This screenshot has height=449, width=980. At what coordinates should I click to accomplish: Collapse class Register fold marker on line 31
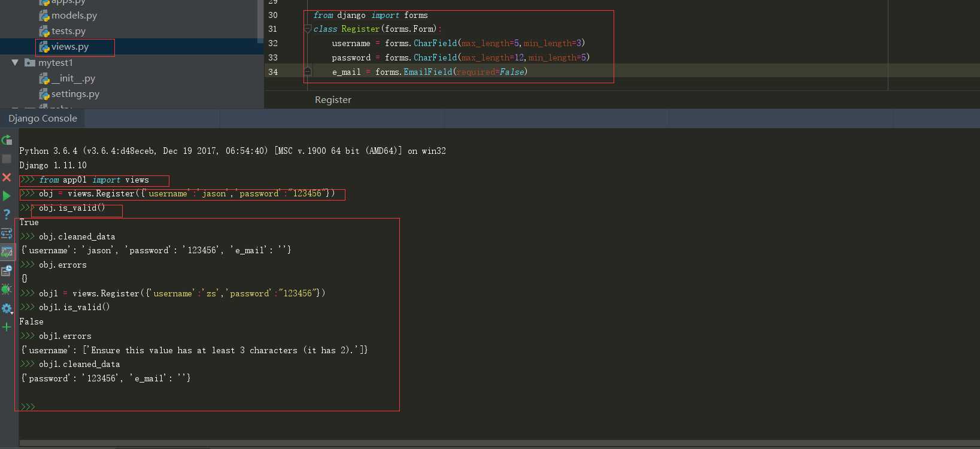[308, 29]
